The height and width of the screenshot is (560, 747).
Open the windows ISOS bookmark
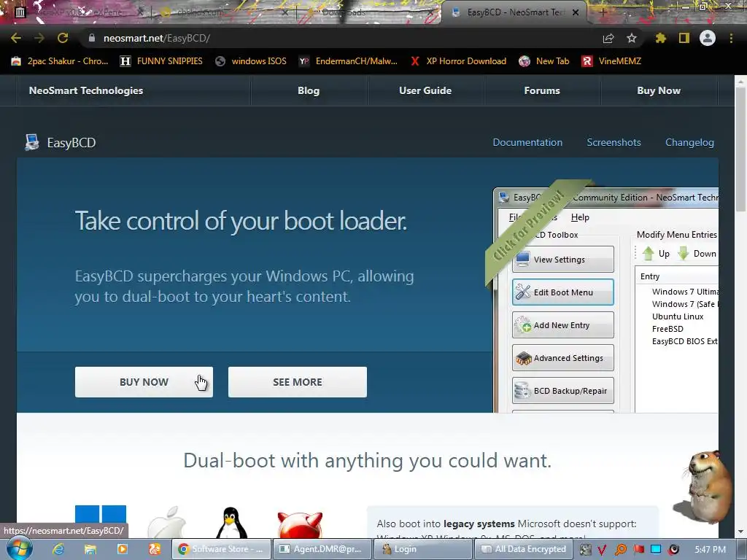click(251, 61)
